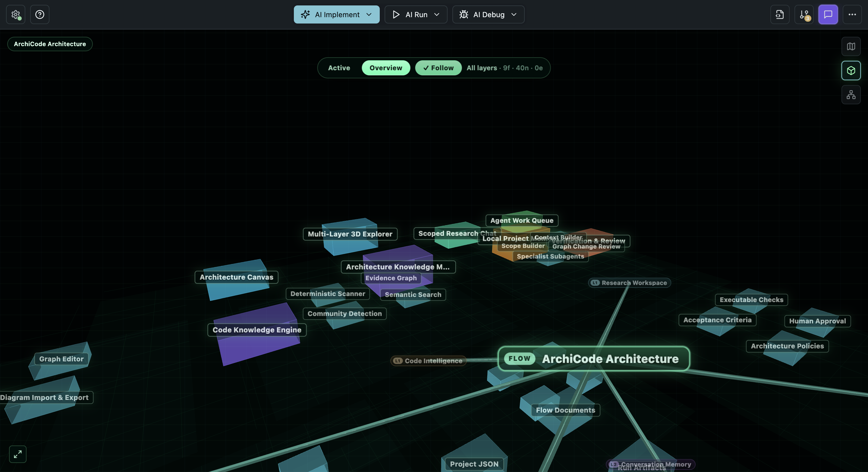868x472 pixels.
Task: Select the Acceptance Criteria node
Action: (717, 320)
